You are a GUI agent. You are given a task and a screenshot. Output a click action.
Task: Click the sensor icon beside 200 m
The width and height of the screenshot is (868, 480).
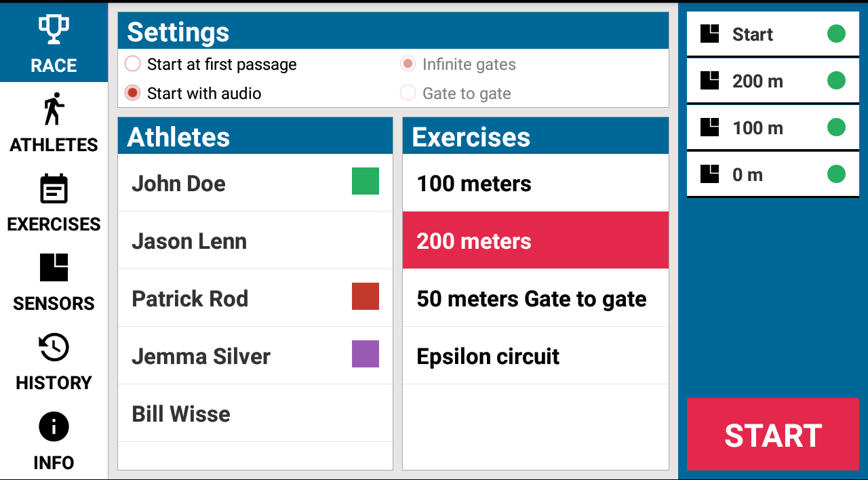click(x=709, y=81)
